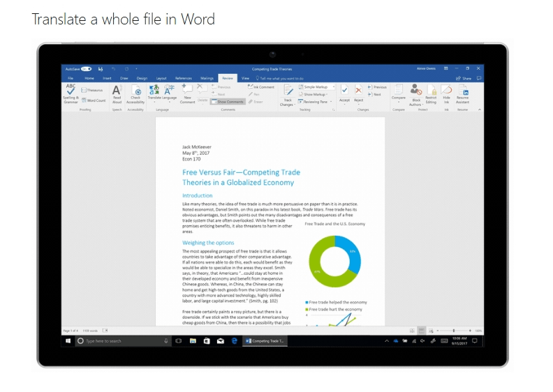Show the Word Count

click(x=94, y=100)
